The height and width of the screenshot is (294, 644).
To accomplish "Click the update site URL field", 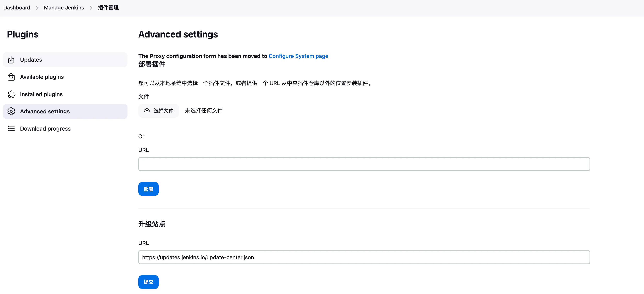I will 364,257.
